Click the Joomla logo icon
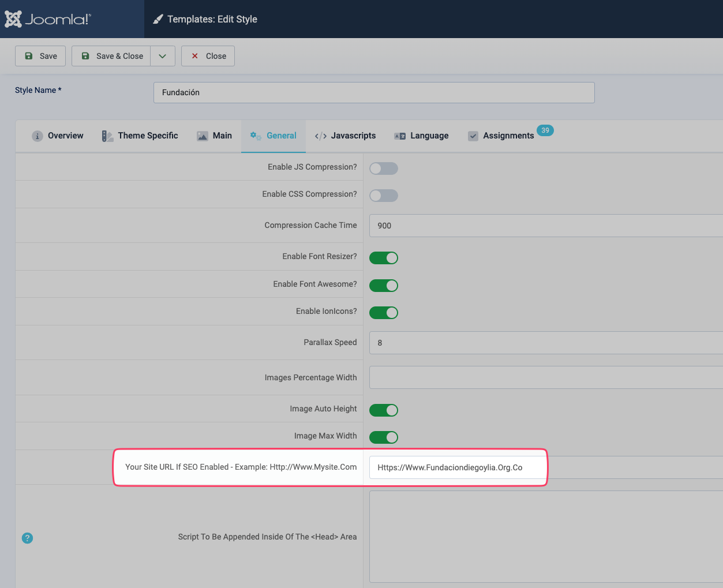 [13, 19]
